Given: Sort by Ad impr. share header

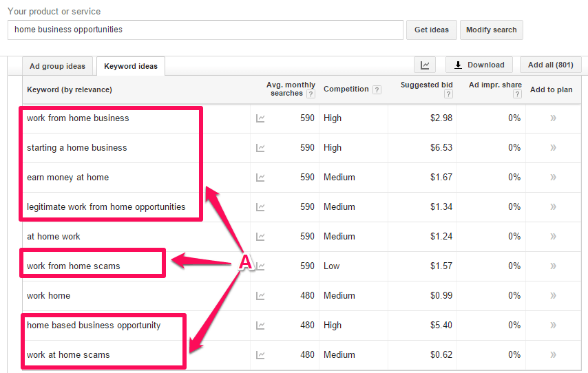Looking at the screenshot, I should pos(495,85).
